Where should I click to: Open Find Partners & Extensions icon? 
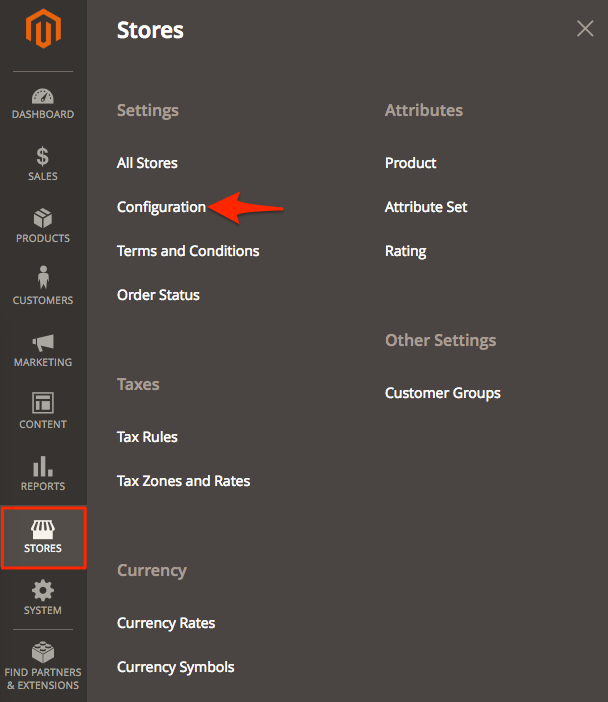[x=43, y=652]
